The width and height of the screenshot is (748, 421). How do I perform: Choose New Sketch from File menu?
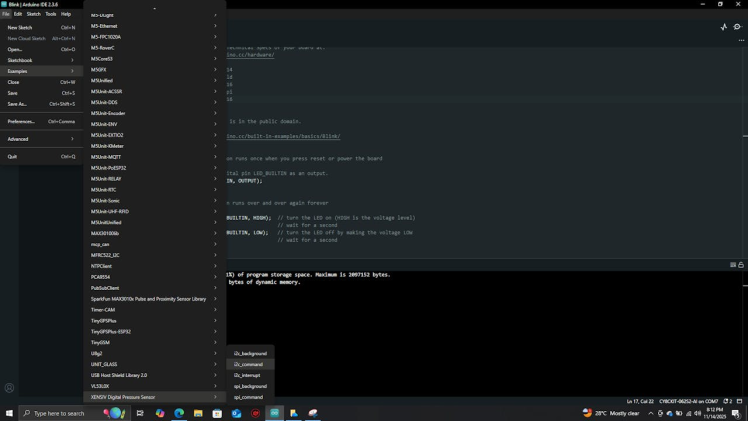[x=42, y=28]
